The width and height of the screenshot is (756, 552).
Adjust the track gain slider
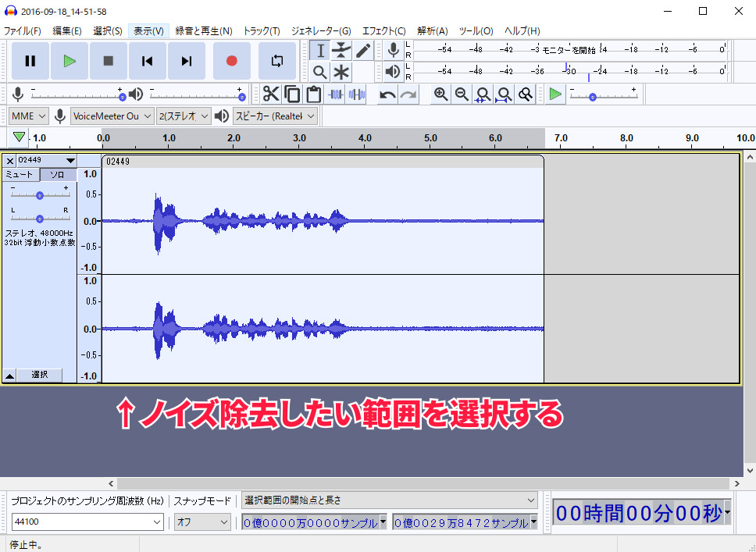coord(41,194)
